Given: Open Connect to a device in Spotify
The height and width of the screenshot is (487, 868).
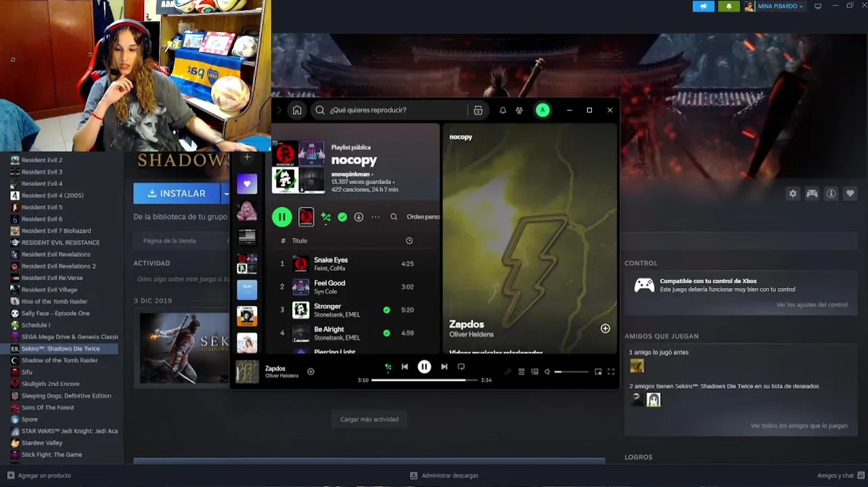Looking at the screenshot, I should [534, 371].
